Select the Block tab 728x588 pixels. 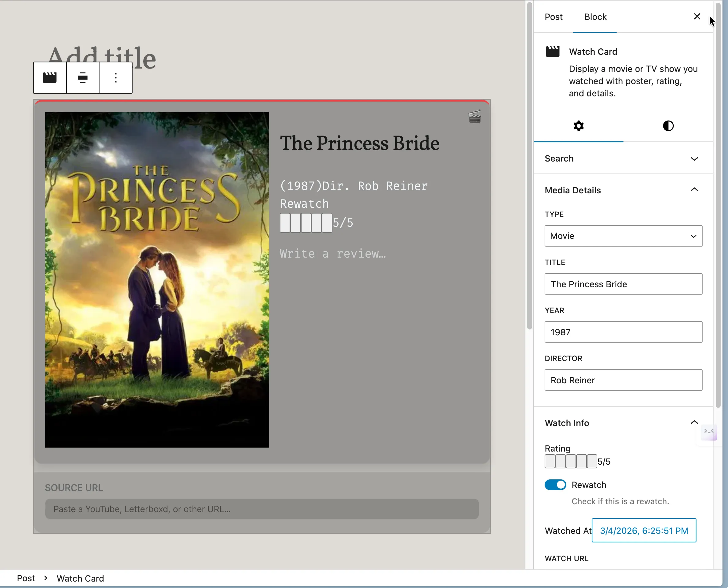pos(595,17)
